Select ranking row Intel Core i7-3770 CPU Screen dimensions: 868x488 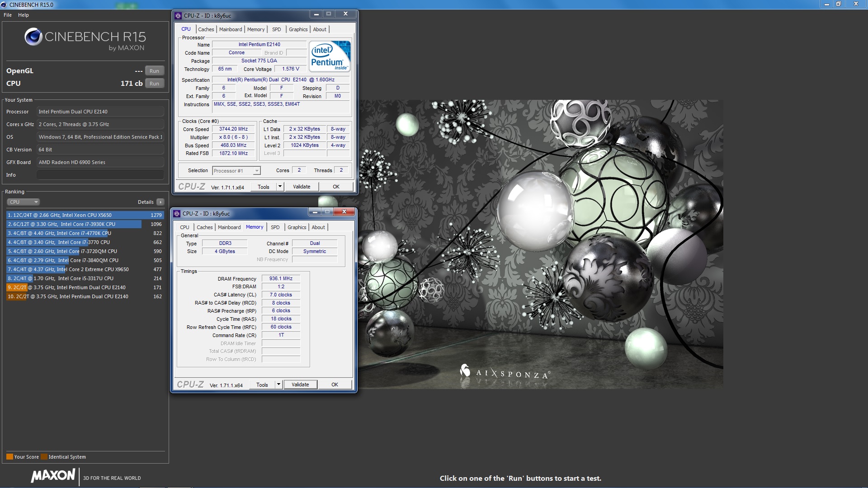coord(85,242)
